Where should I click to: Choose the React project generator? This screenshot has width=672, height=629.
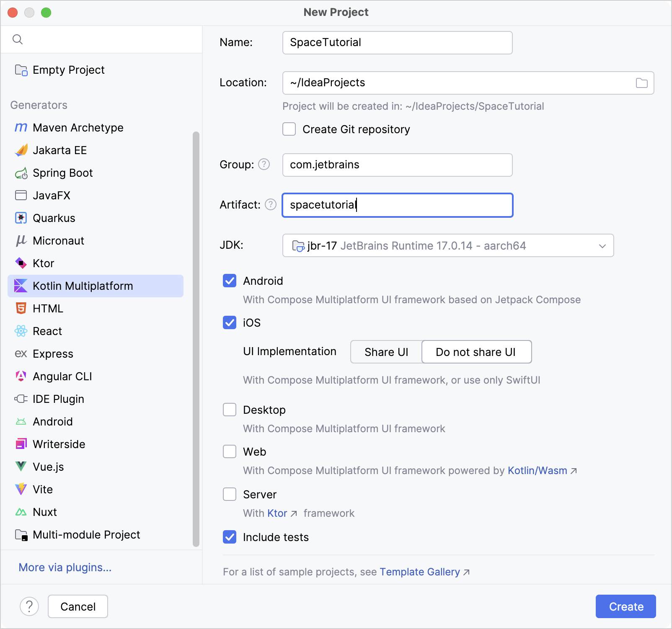point(47,331)
